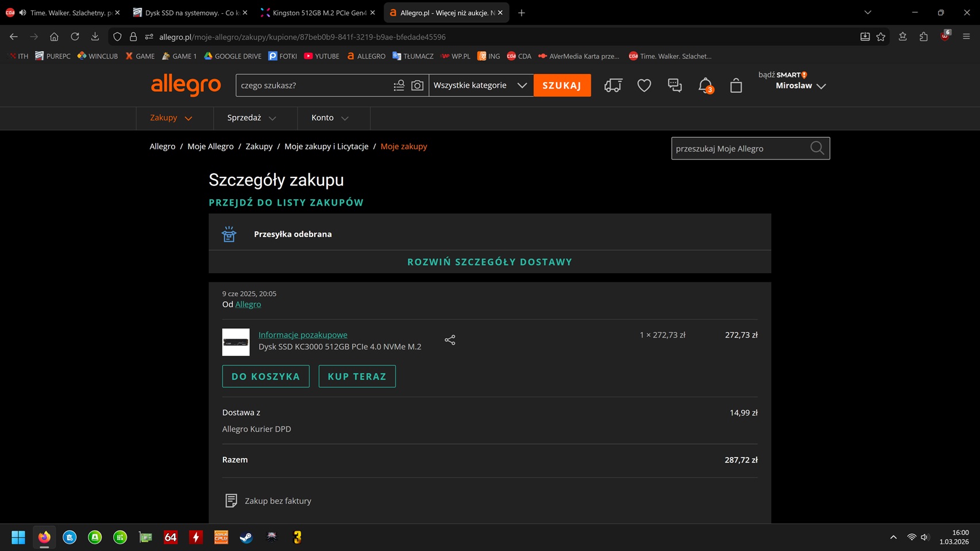
Task: Click Moje zakupy i Licytacje breadcrumb
Action: [x=326, y=146]
